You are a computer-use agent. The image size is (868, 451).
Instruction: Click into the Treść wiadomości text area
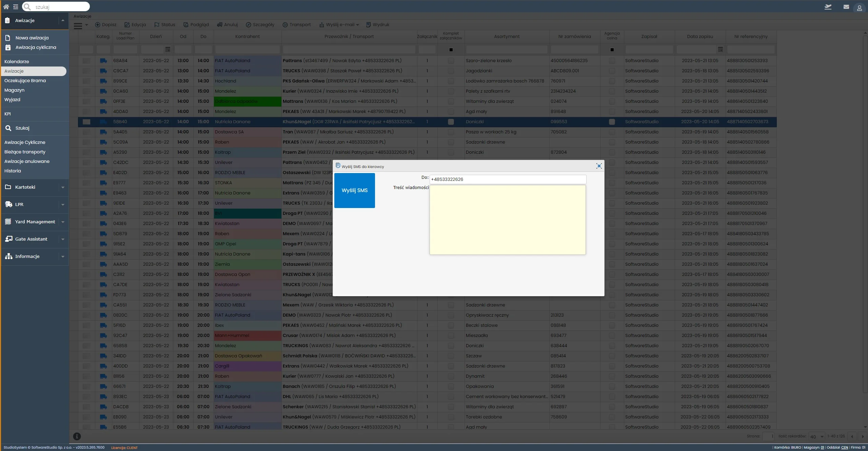pos(507,220)
